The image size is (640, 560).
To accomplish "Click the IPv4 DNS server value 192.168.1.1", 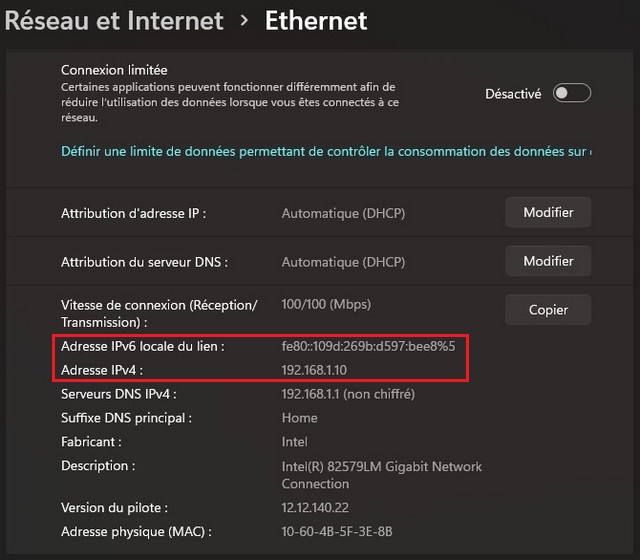I will (348, 394).
